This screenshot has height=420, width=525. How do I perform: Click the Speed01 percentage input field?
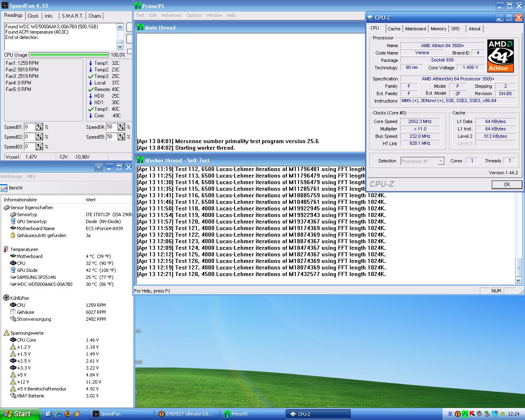click(x=30, y=127)
